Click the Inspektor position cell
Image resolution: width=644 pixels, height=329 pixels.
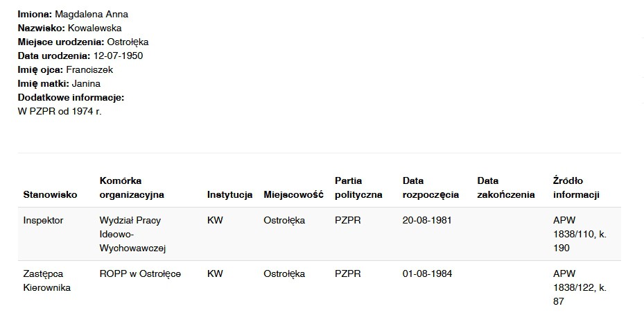(43, 220)
